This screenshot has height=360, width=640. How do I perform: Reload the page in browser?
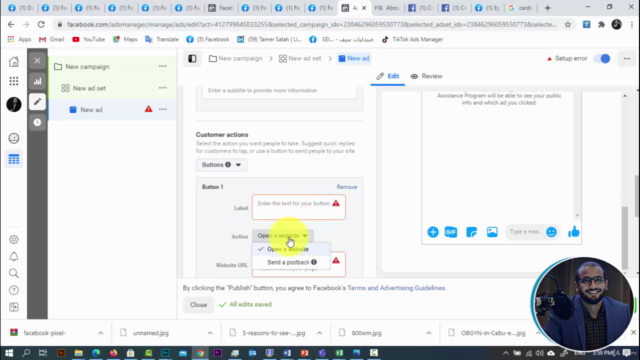(x=41, y=24)
